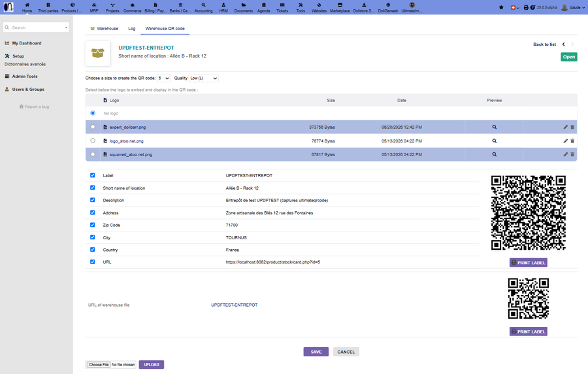The width and height of the screenshot is (588, 374).
Task: Open the MRP module
Action: coord(94,7)
